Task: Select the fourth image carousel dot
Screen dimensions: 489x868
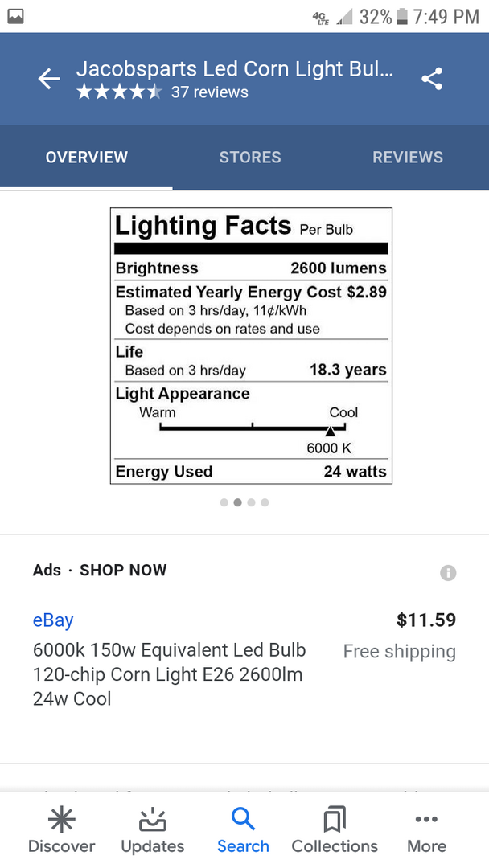Action: click(x=265, y=502)
